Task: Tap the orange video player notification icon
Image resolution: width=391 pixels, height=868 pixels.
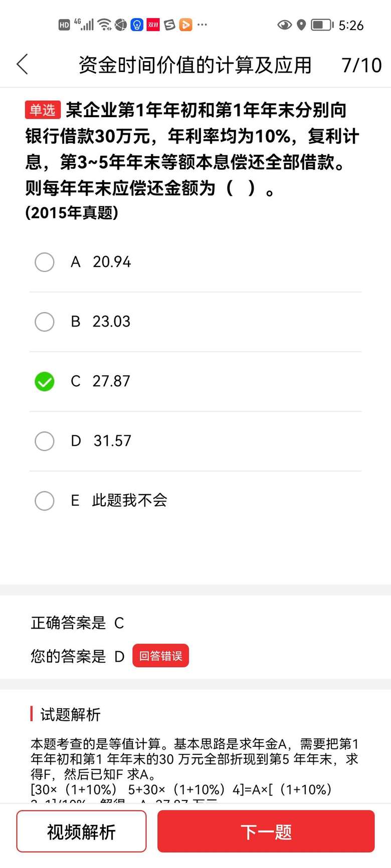Action: 185,25
